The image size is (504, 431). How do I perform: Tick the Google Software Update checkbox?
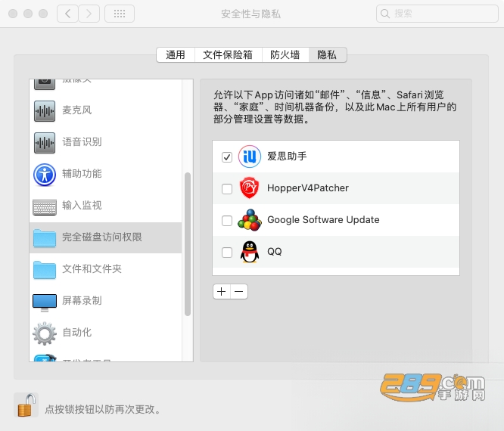pyautogui.click(x=227, y=220)
